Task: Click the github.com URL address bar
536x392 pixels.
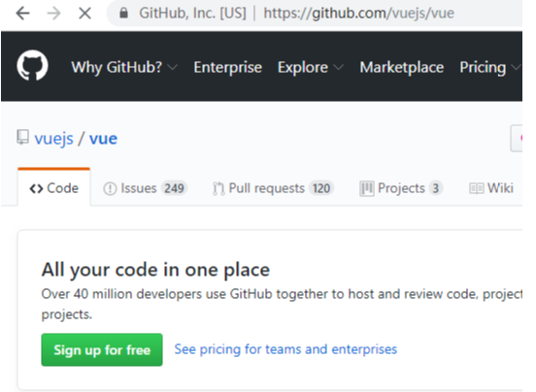Action: [x=358, y=14]
